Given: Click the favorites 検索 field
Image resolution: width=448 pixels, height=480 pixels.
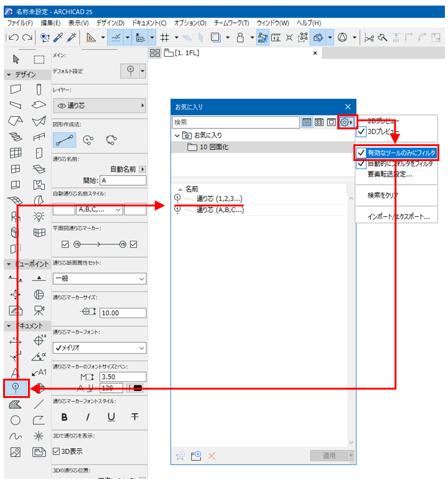Looking at the screenshot, I should pos(236,122).
